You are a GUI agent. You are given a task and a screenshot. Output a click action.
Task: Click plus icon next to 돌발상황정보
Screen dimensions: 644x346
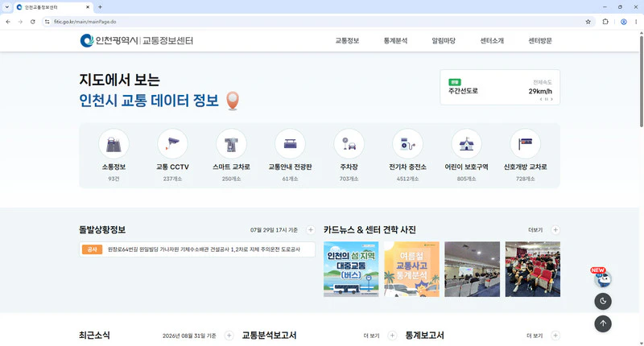click(x=311, y=230)
